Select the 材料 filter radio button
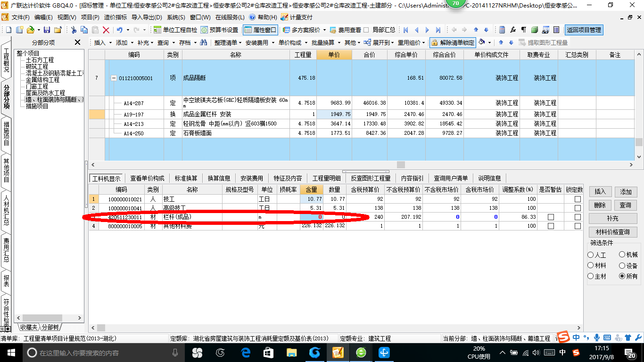The width and height of the screenshot is (644, 362). click(x=591, y=265)
